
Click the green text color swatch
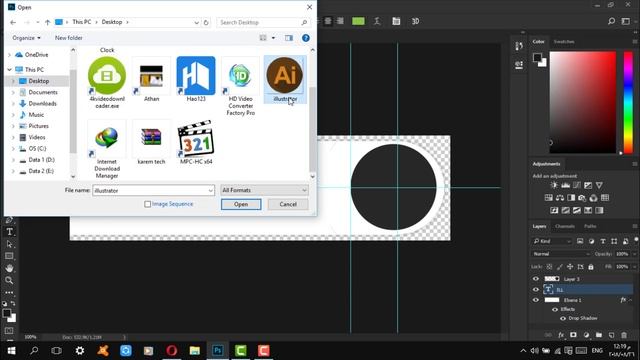(x=358, y=21)
